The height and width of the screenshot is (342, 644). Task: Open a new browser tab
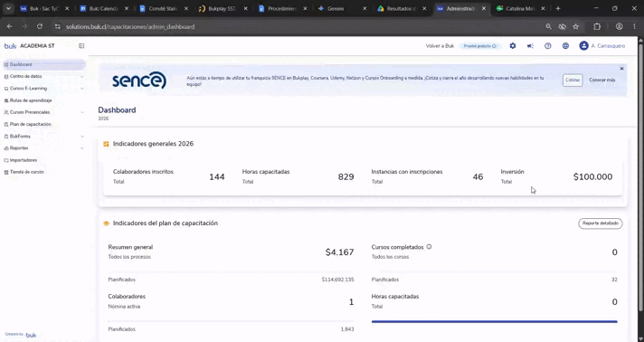(558, 8)
